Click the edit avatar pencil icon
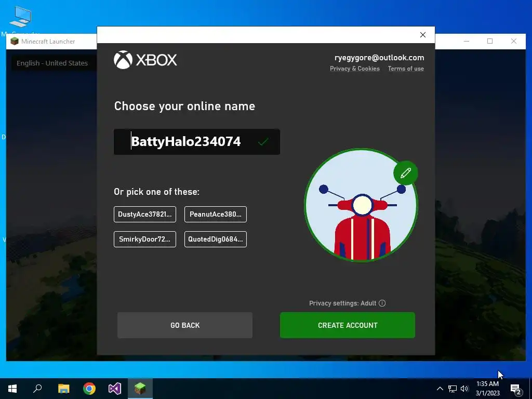Viewport: 532px width, 399px height. tap(405, 173)
